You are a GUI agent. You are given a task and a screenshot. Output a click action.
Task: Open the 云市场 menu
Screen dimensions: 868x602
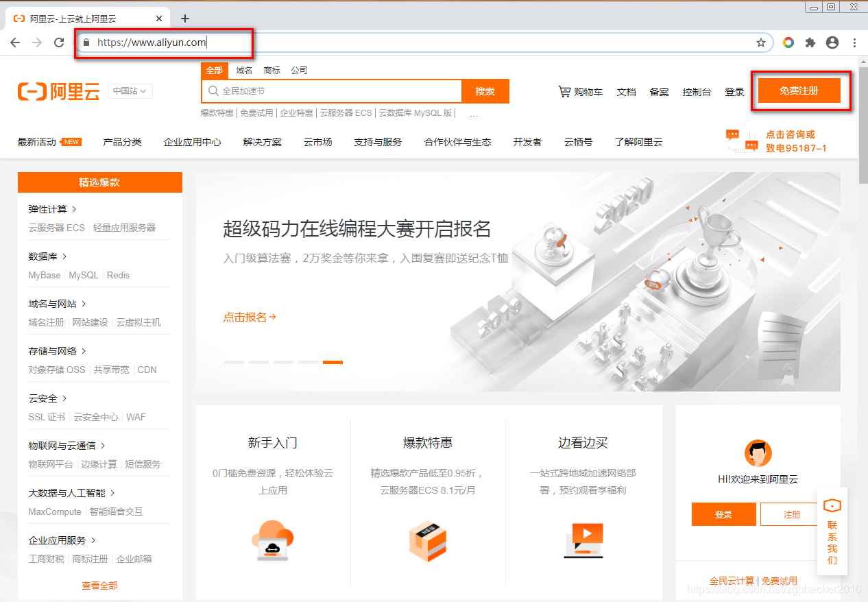pyautogui.click(x=318, y=142)
